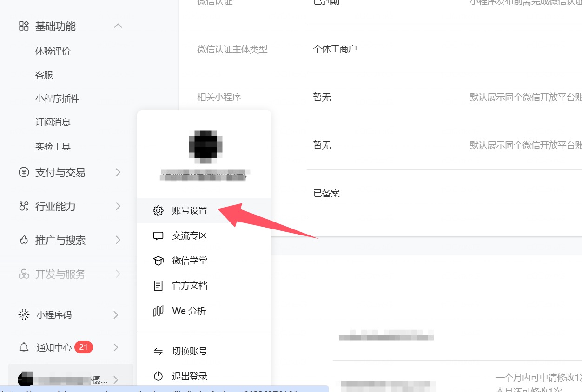Click the gear icon beside 账号设置
This screenshot has height=392, width=582.
click(159, 210)
